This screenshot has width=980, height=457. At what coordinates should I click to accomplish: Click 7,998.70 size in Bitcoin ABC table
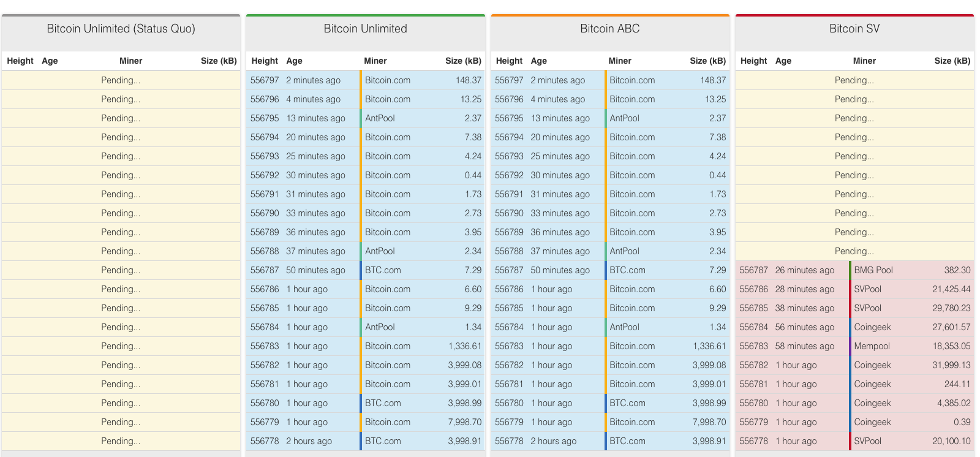(709, 422)
